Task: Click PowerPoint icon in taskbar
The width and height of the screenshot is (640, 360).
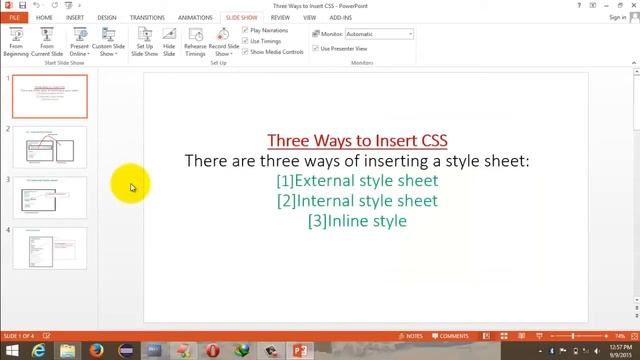Action: click(300, 351)
